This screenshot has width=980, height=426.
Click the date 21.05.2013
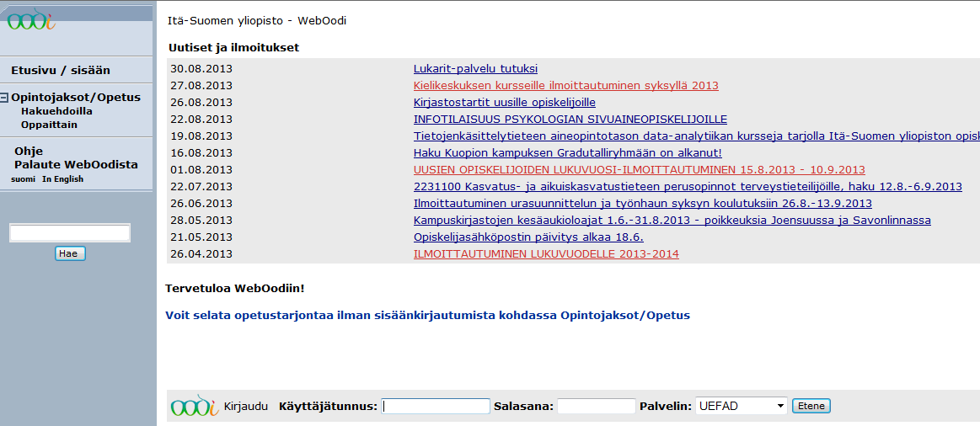[201, 237]
